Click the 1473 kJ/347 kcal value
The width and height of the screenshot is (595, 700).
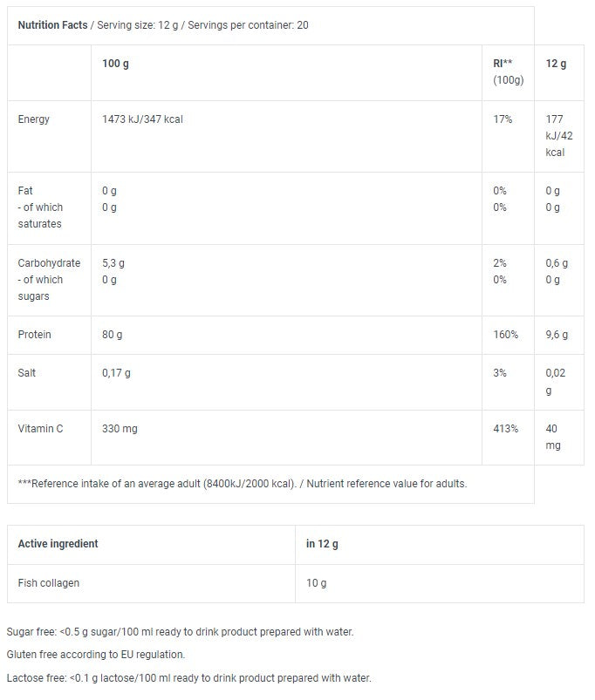coord(142,119)
